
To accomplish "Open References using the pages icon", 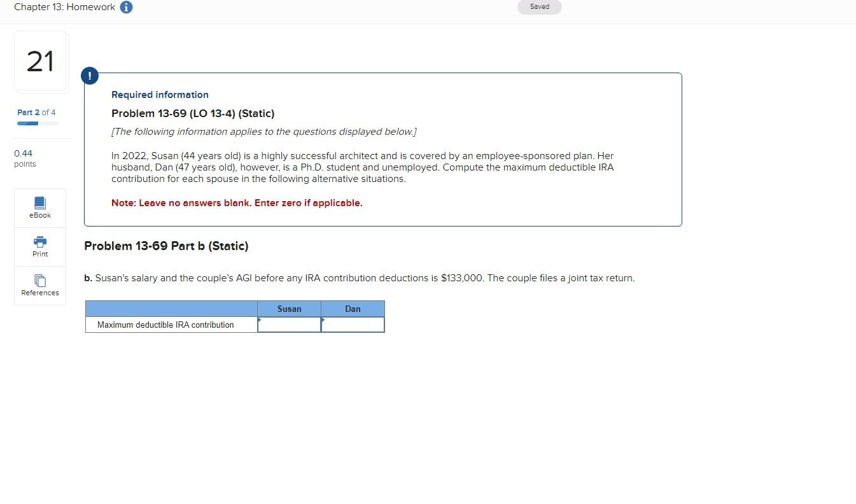I will click(x=39, y=281).
